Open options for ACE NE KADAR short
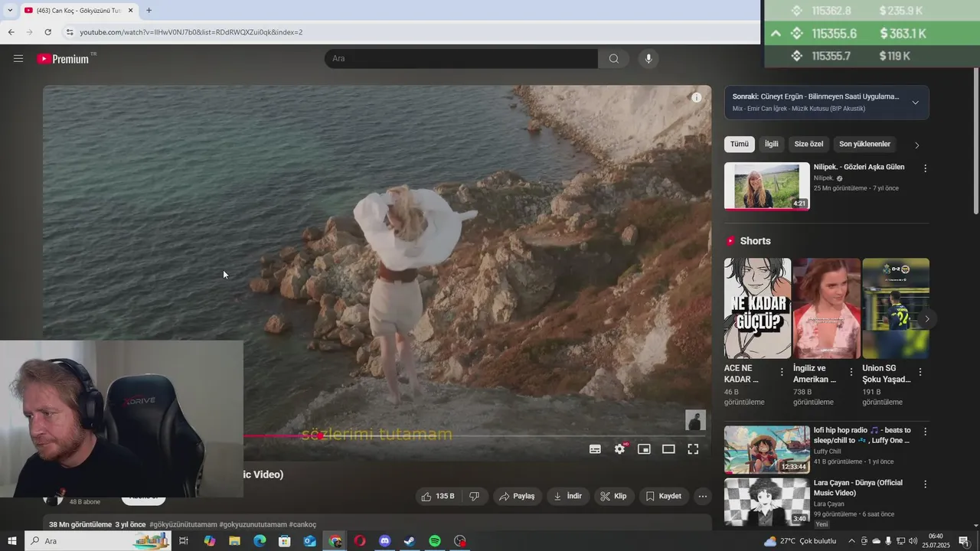This screenshot has width=980, height=551. (x=782, y=372)
